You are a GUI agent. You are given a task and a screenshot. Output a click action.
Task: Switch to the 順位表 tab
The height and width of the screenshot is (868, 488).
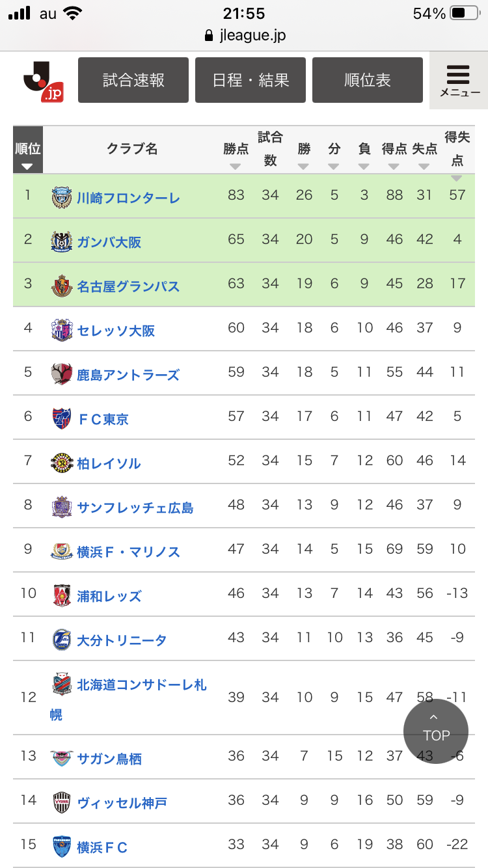(x=368, y=80)
